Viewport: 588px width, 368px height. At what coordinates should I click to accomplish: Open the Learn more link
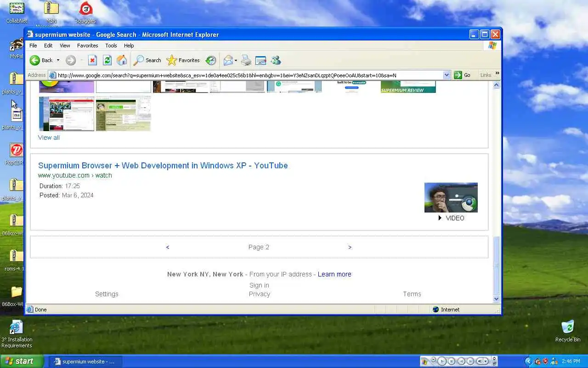pyautogui.click(x=334, y=274)
